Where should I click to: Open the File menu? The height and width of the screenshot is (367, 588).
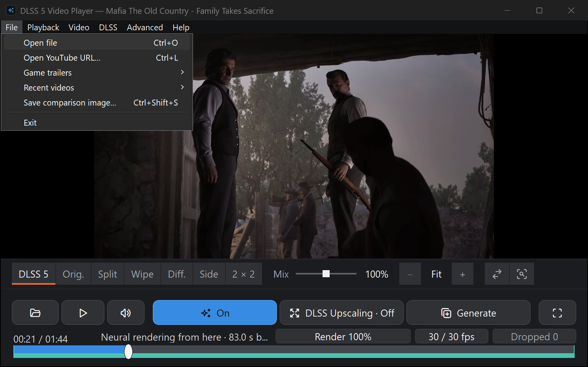click(x=11, y=27)
